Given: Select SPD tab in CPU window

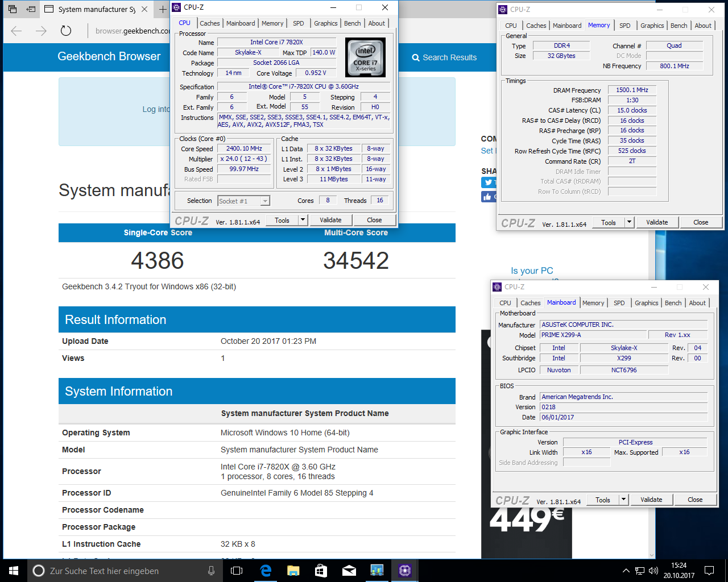Looking at the screenshot, I should (x=299, y=23).
